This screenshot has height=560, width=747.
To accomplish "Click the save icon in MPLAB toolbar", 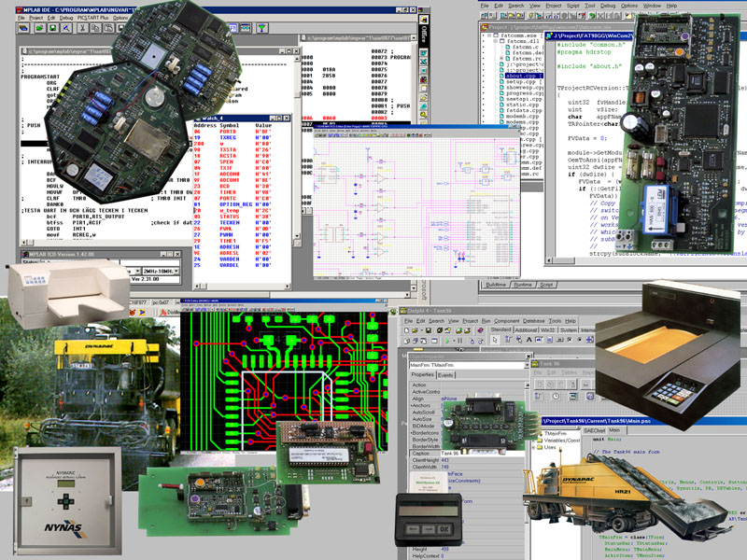I will [x=52, y=29].
